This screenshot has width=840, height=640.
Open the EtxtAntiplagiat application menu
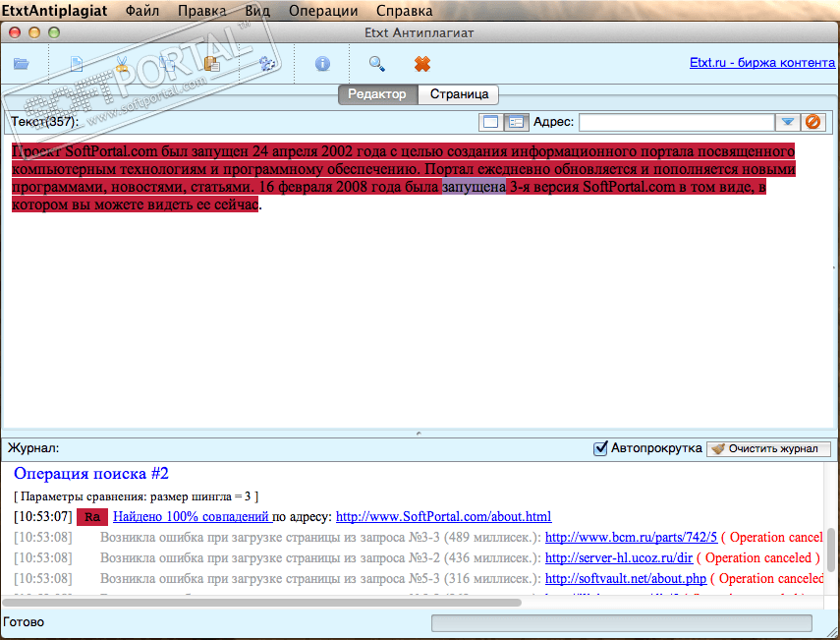[x=55, y=10]
